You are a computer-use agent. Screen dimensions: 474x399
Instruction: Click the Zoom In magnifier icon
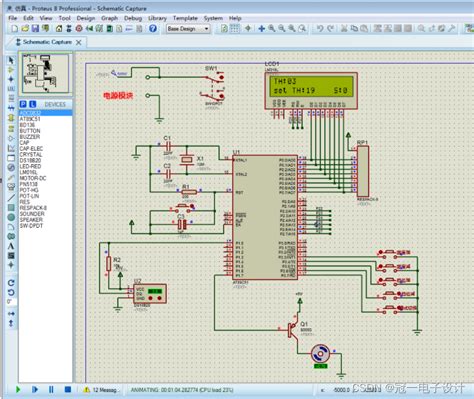click(x=272, y=29)
